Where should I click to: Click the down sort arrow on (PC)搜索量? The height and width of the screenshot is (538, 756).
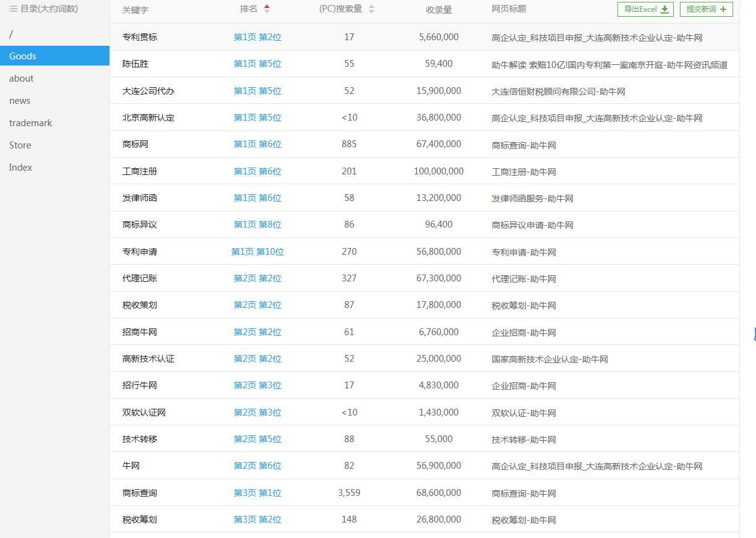pyautogui.click(x=371, y=12)
